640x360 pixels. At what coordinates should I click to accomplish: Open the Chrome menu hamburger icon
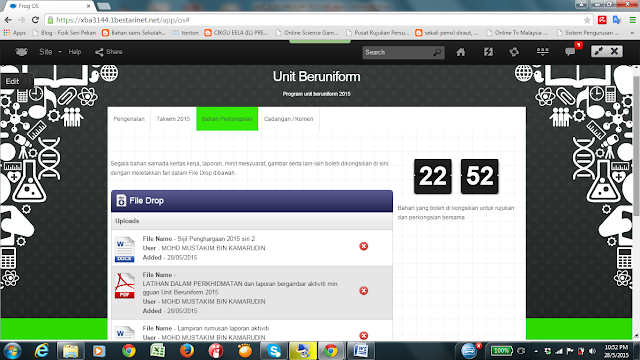pos(632,20)
